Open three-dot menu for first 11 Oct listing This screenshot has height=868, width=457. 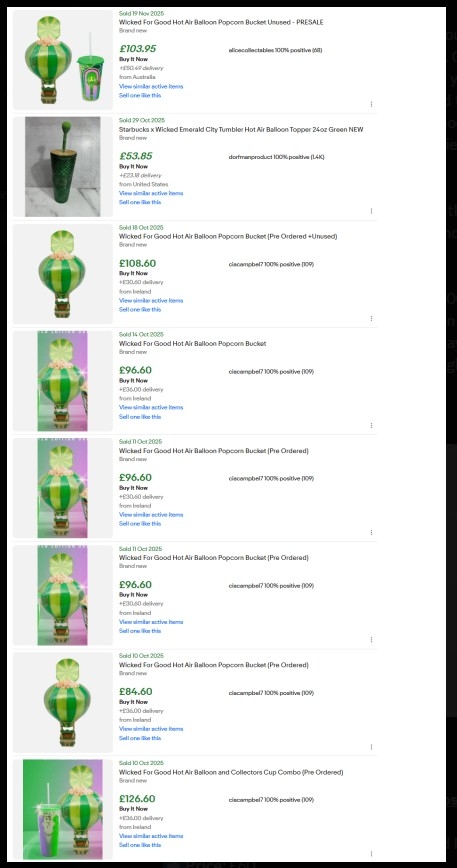coord(371,533)
